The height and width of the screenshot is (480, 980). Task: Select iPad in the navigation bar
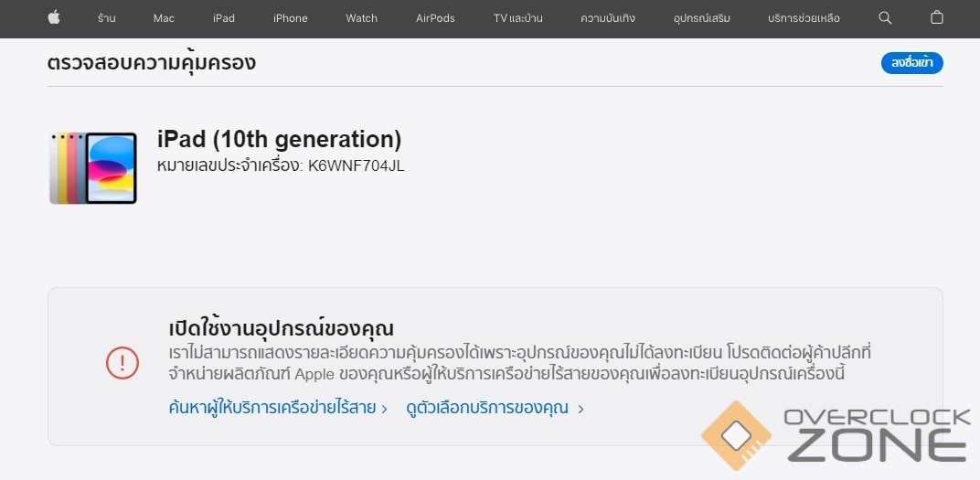pyautogui.click(x=224, y=18)
